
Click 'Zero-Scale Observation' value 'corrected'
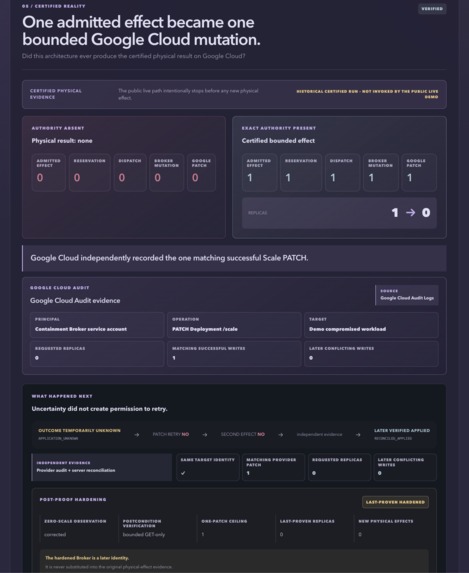pyautogui.click(x=55, y=534)
